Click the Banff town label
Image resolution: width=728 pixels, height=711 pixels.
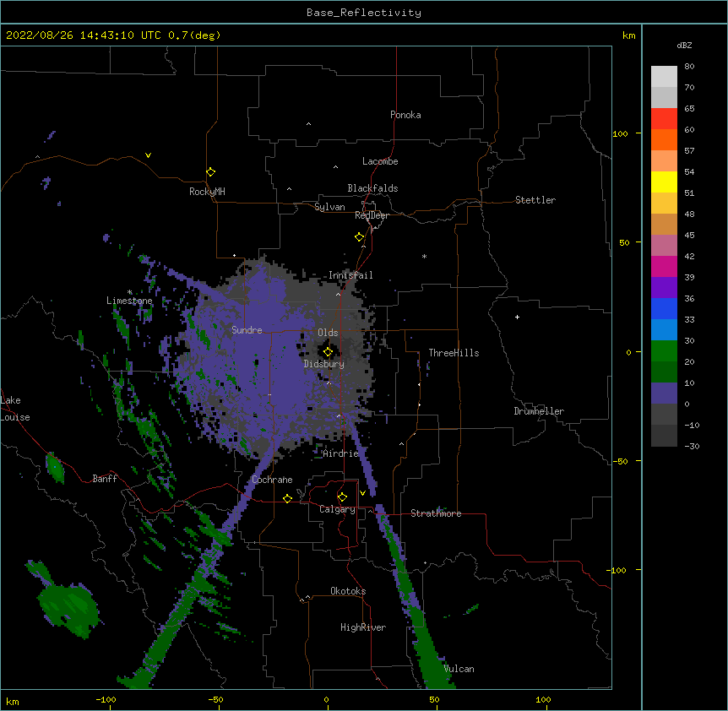(105, 479)
